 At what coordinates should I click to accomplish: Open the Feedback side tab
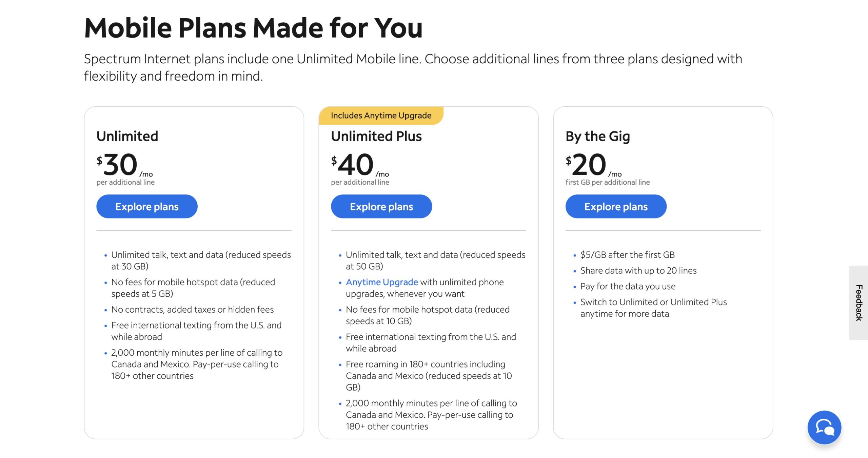858,303
